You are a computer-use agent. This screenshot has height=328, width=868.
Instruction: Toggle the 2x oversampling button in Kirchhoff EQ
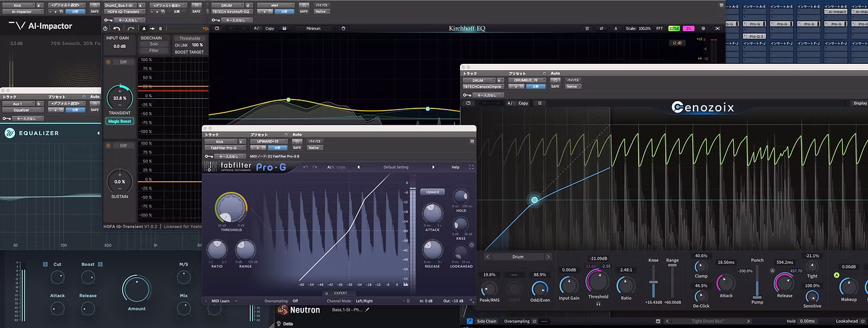click(x=688, y=28)
